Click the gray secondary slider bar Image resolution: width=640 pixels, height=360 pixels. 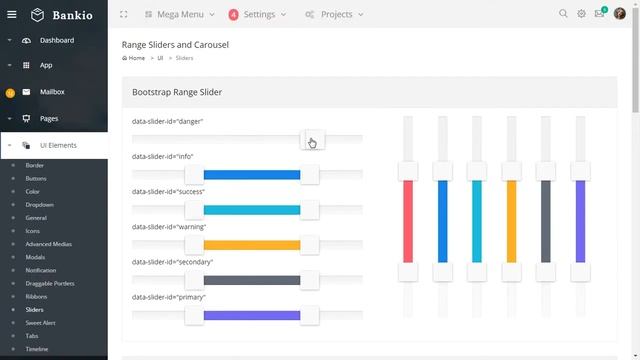[x=252, y=280]
